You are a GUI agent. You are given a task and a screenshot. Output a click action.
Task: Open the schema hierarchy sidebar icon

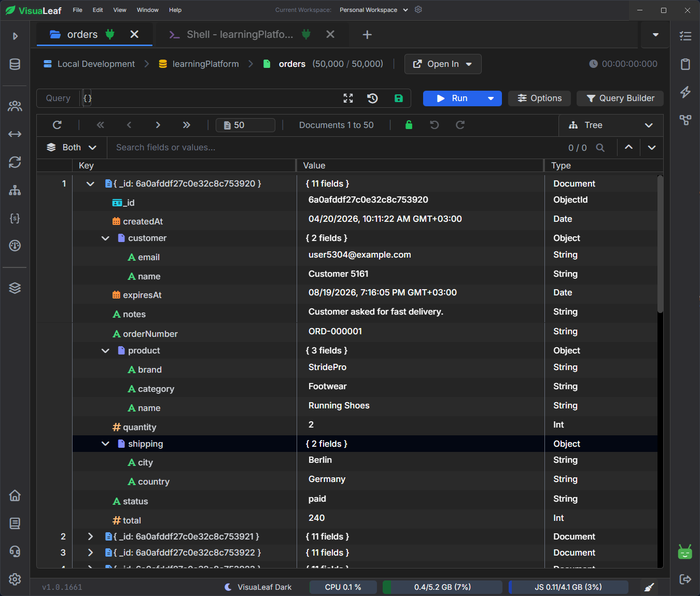[15, 190]
